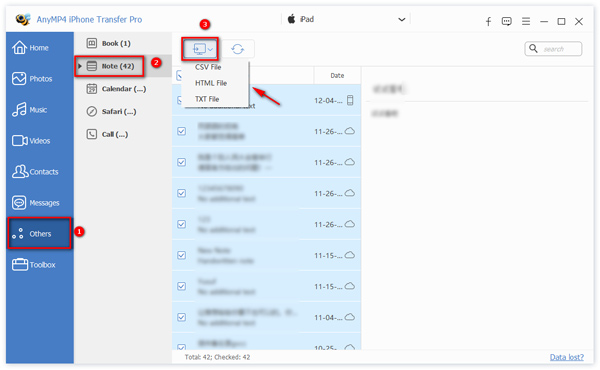Image resolution: width=600 pixels, height=370 pixels.
Task: Click the Facebook share icon
Action: pyautogui.click(x=488, y=21)
